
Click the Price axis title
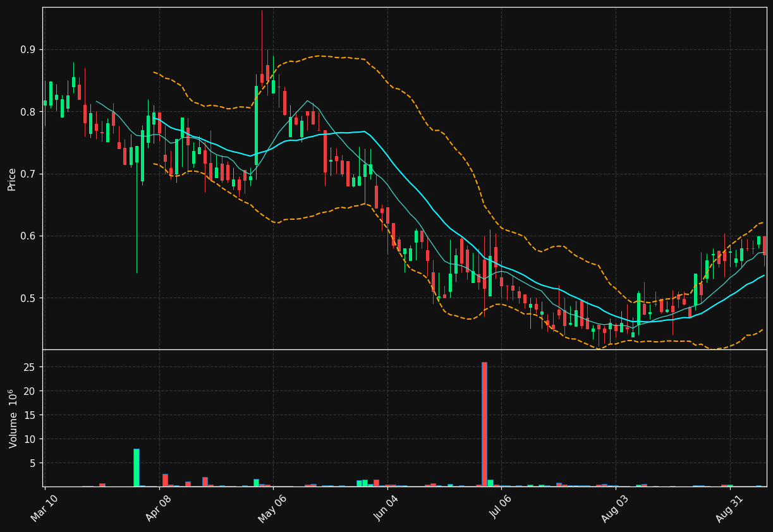pos(12,179)
